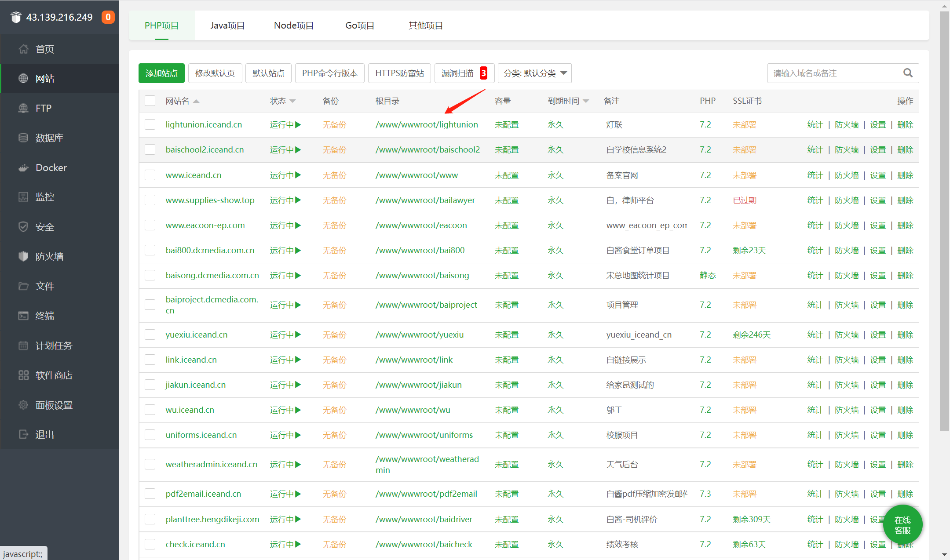
Task: Click the green 添加站点 button
Action: tap(161, 73)
